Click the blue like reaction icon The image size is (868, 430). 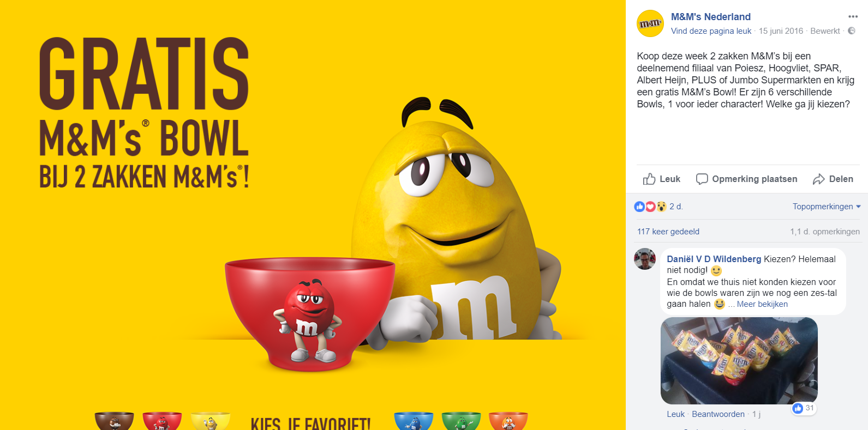coord(639,207)
